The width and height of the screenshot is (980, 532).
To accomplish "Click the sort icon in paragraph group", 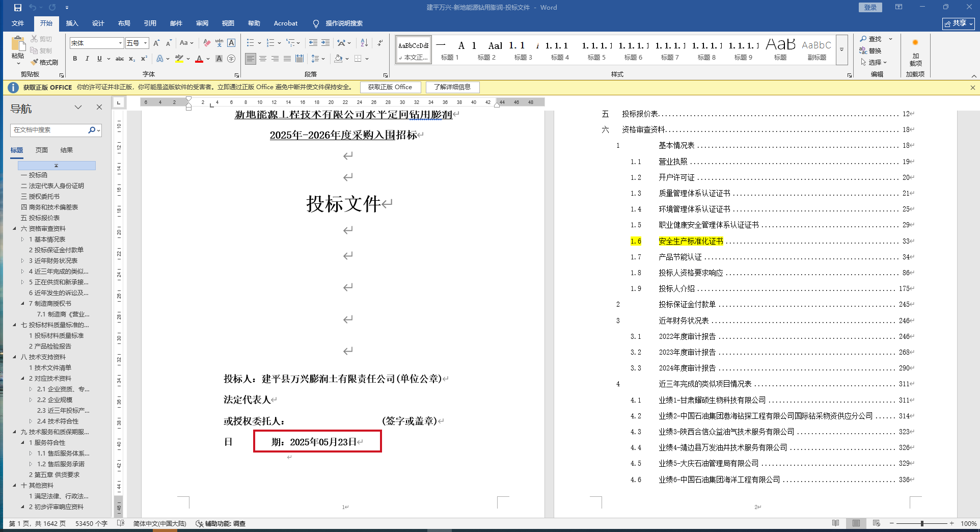I will point(364,43).
